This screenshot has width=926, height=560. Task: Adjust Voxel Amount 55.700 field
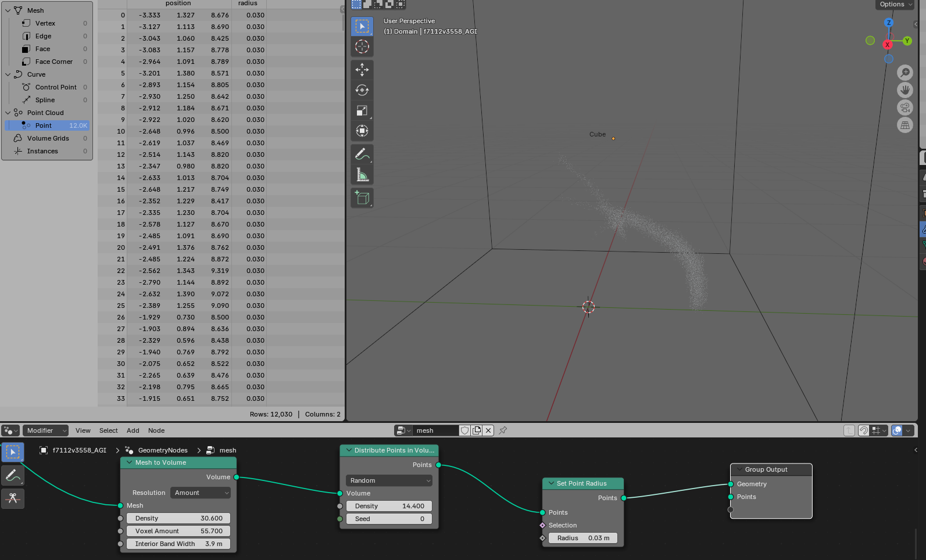(x=178, y=531)
